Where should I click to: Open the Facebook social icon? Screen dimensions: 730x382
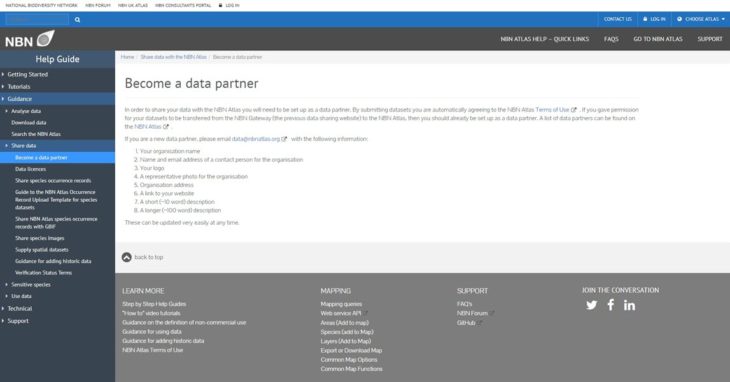coord(611,305)
